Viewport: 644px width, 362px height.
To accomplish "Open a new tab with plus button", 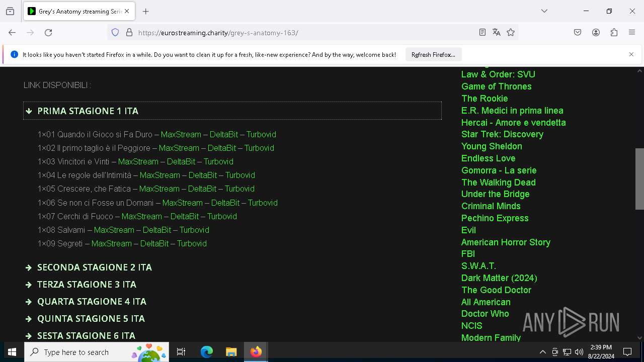I will [x=146, y=11].
